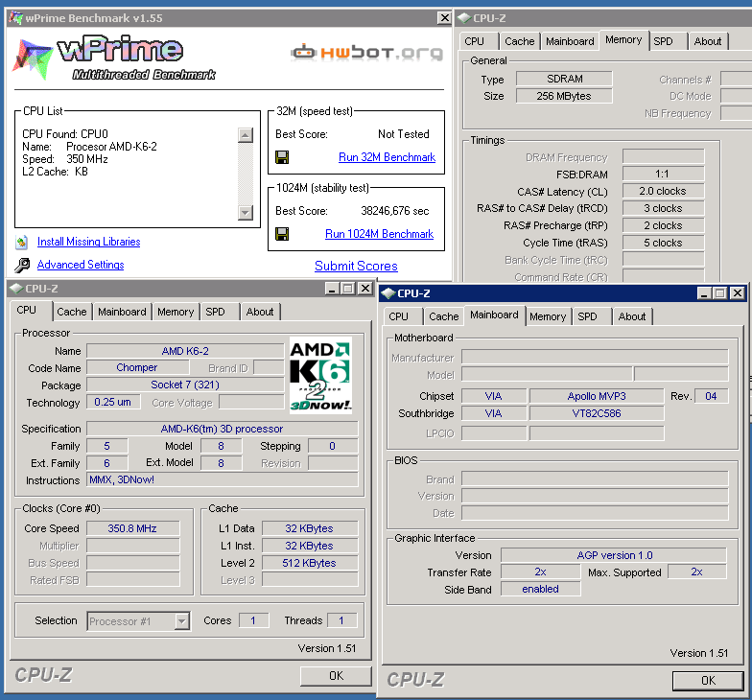Open the About tab in the Mainboard window
The height and width of the screenshot is (700, 752).
(632, 316)
